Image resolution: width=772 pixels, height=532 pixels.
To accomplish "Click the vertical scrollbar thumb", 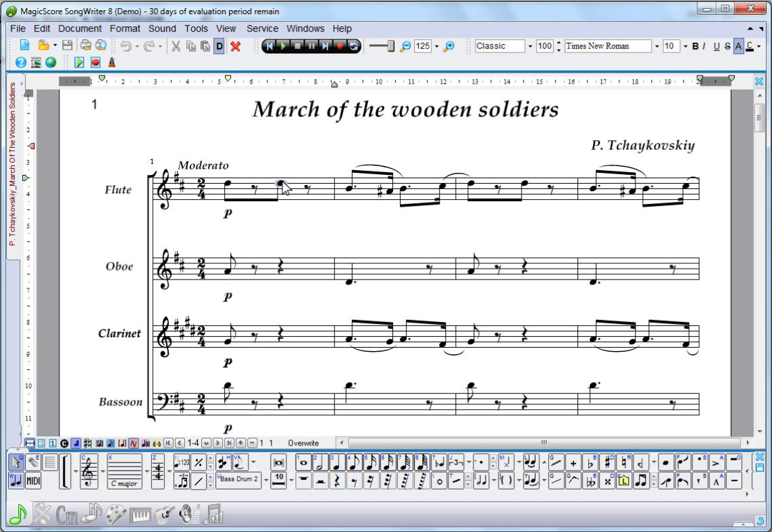I will pos(759,118).
